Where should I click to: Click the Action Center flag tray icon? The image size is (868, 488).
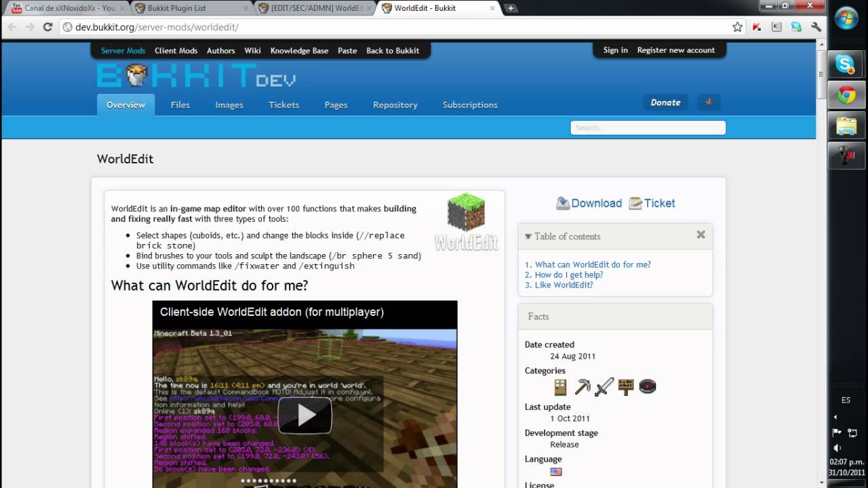pyautogui.click(x=837, y=432)
